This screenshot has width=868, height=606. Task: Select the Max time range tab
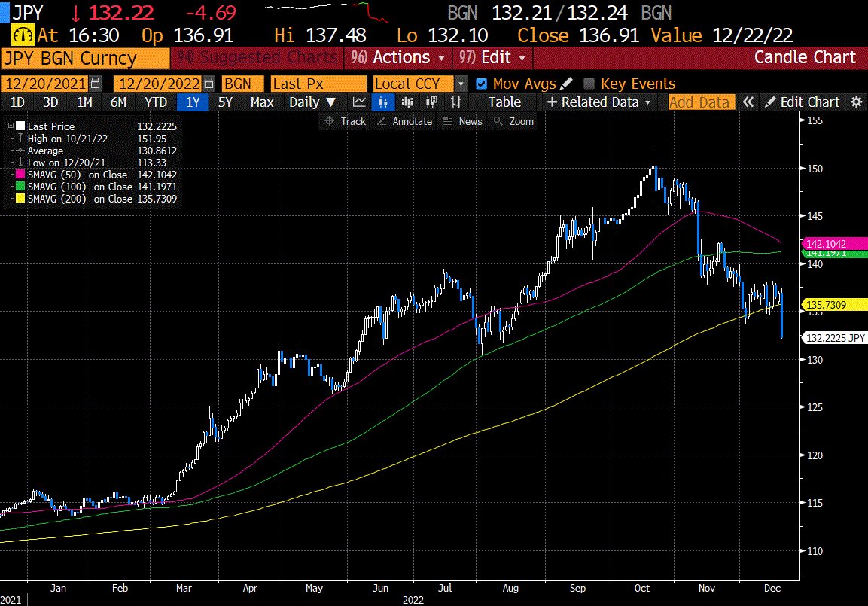262,102
